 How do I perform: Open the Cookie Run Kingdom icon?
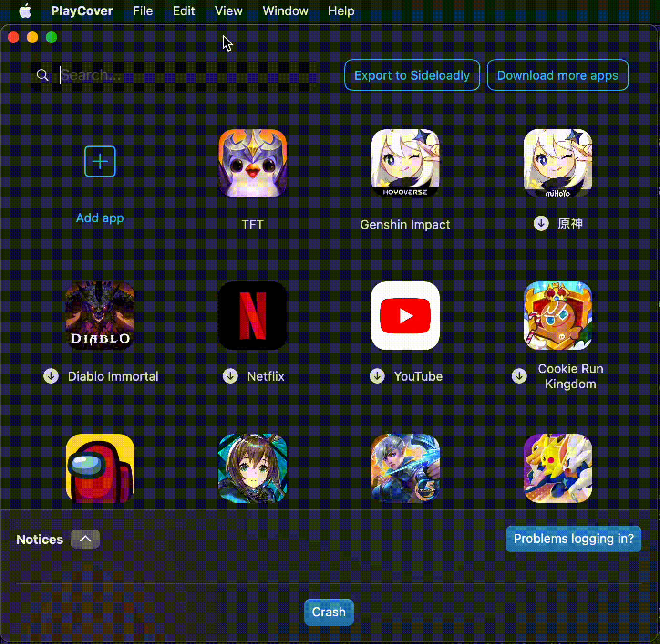(x=558, y=316)
